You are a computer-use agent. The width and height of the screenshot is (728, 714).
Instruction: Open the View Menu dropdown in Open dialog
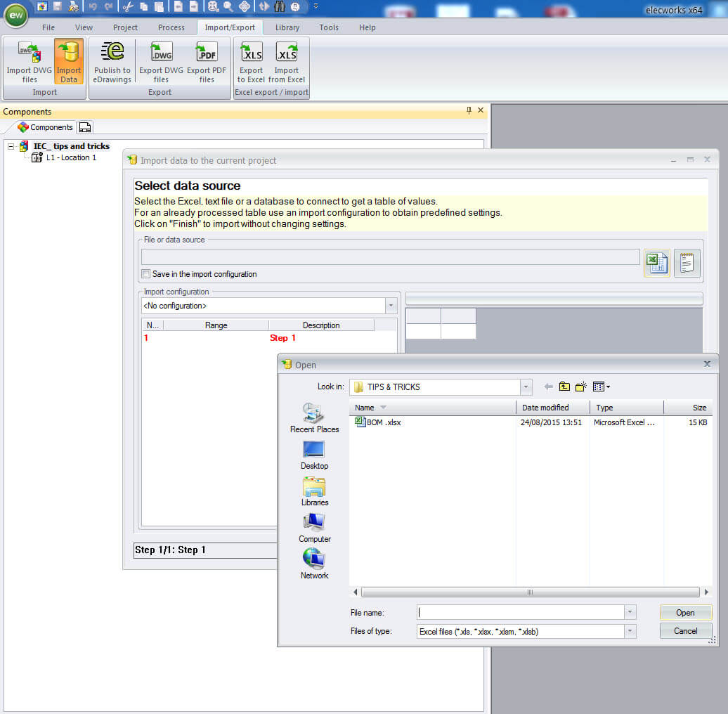tap(602, 387)
